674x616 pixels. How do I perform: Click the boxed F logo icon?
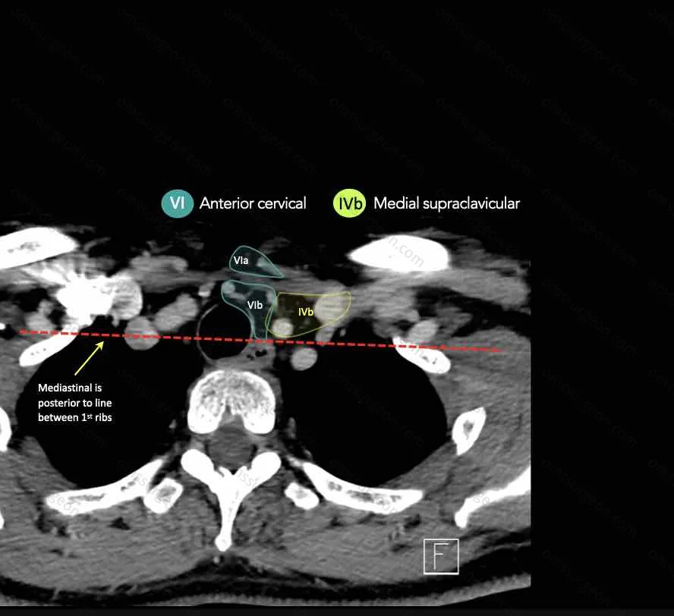click(441, 556)
